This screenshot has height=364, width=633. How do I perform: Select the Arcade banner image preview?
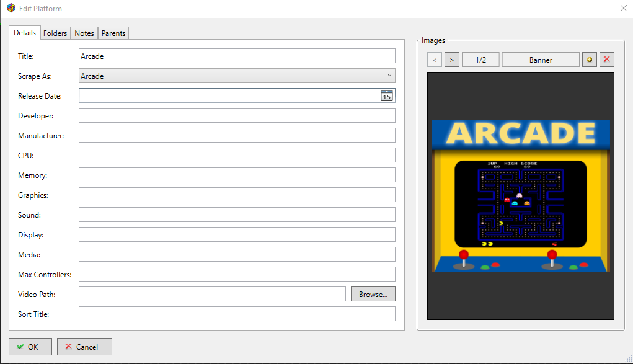[521, 196]
